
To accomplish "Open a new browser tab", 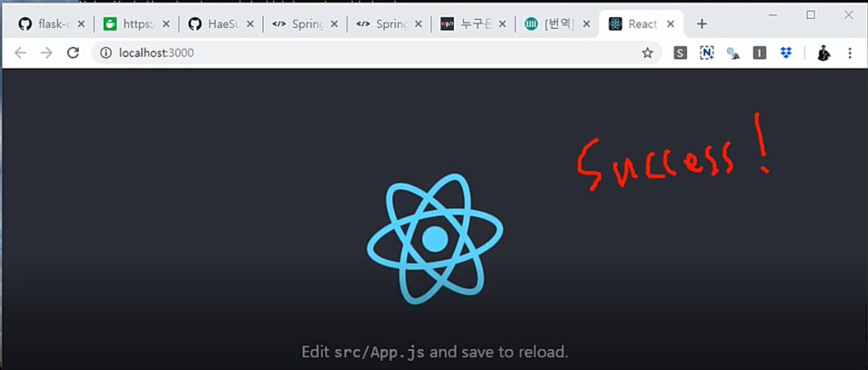I will [x=702, y=24].
